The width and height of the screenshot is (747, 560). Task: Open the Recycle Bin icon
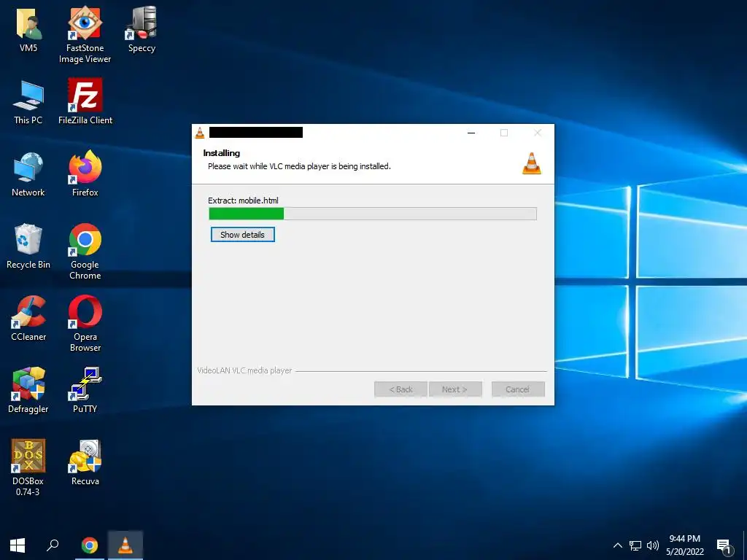coord(28,246)
